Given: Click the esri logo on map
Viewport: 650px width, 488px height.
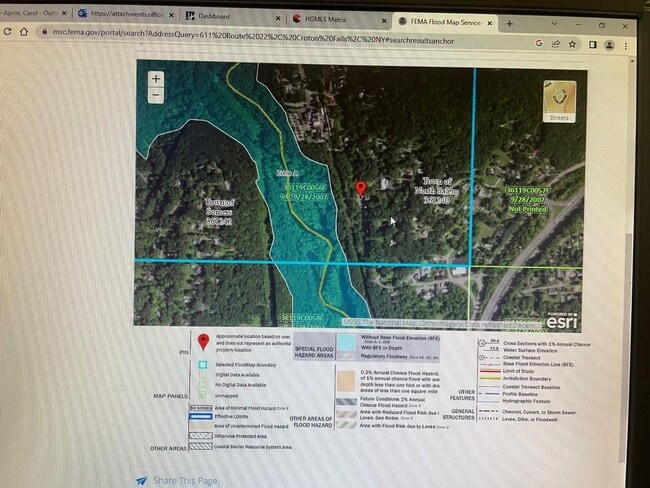Looking at the screenshot, I should click(x=562, y=321).
